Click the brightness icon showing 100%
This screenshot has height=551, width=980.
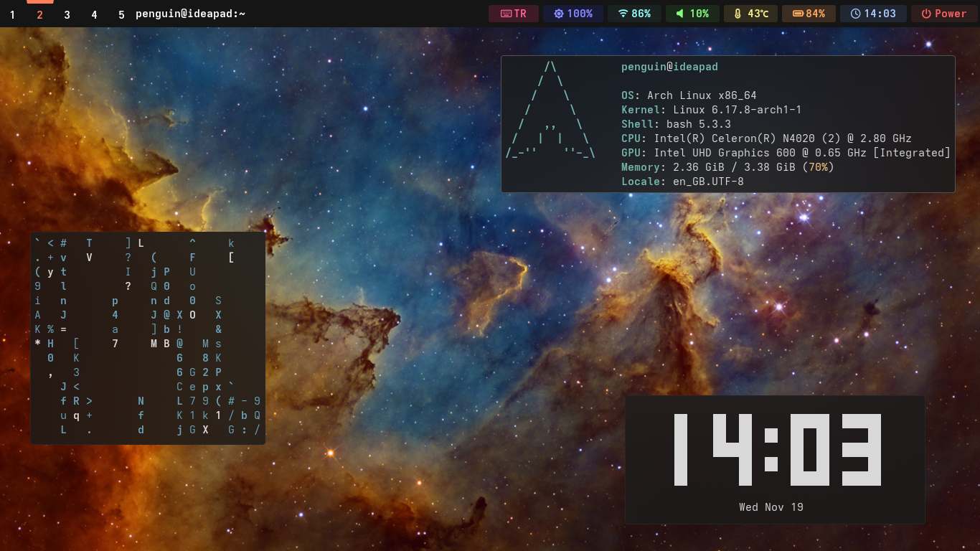click(559, 14)
